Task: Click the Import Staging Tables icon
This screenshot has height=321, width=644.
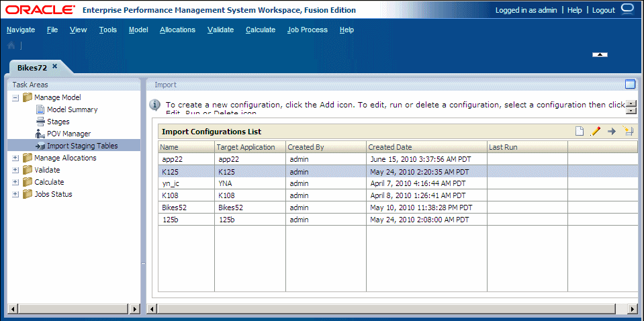Action: [40, 146]
